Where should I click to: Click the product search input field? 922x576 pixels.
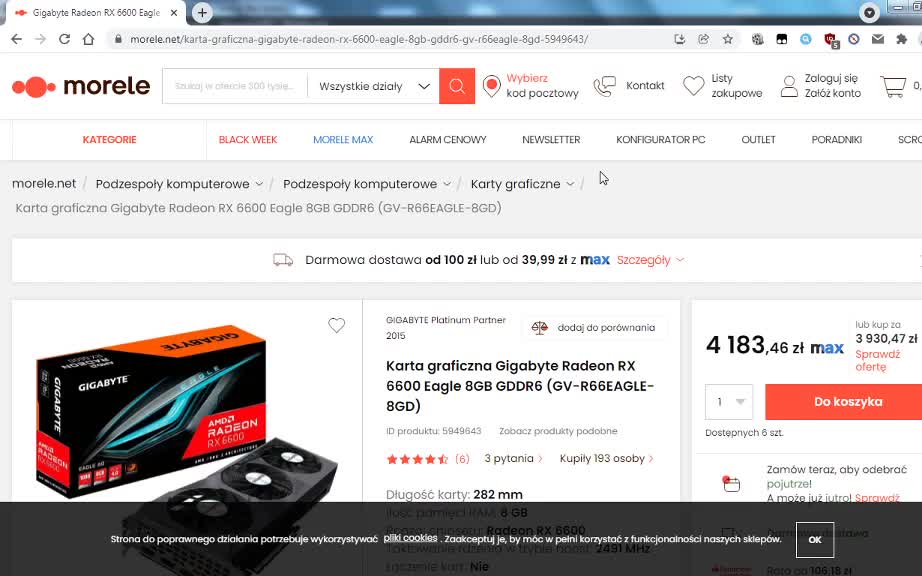tap(235, 86)
